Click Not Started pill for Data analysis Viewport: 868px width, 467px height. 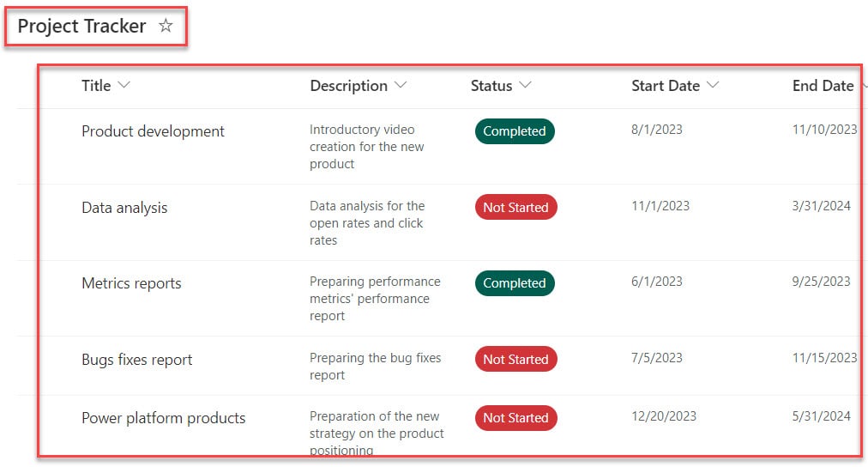(516, 207)
